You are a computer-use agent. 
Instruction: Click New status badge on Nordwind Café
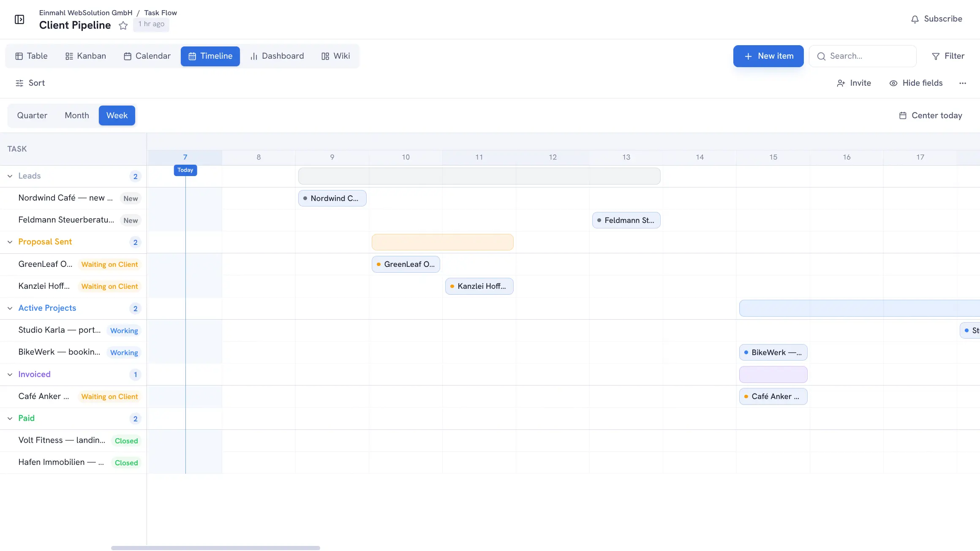(131, 198)
